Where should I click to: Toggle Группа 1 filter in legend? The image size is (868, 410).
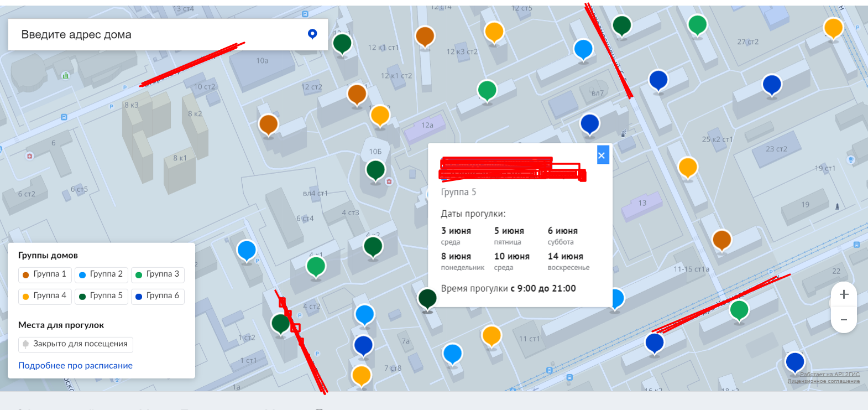pos(45,274)
